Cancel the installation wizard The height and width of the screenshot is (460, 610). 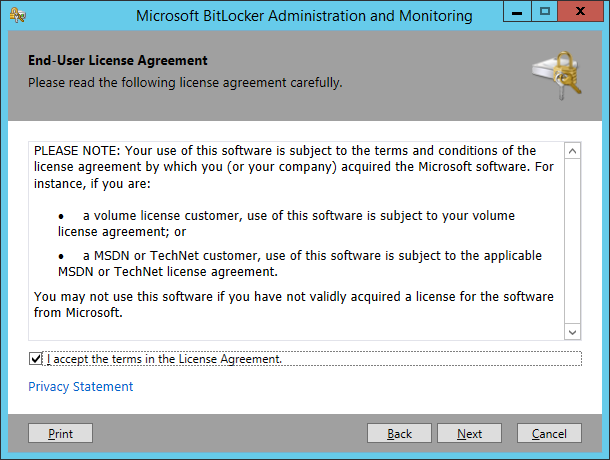(549, 433)
